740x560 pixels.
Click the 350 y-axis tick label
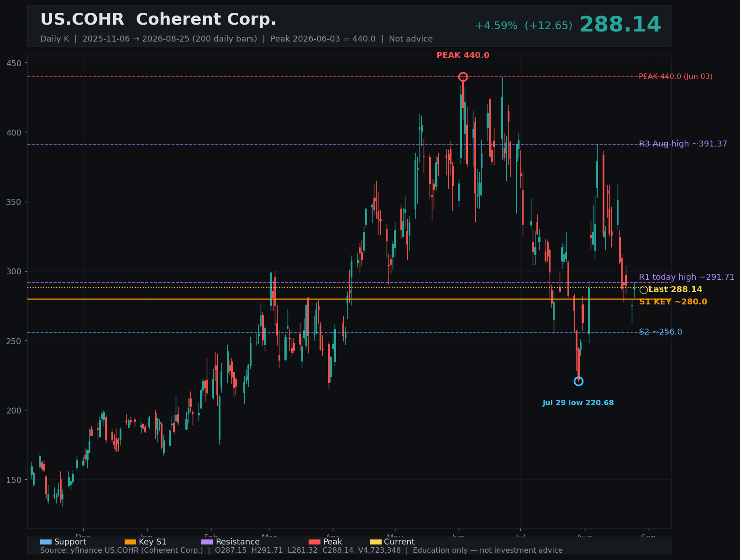(14, 202)
